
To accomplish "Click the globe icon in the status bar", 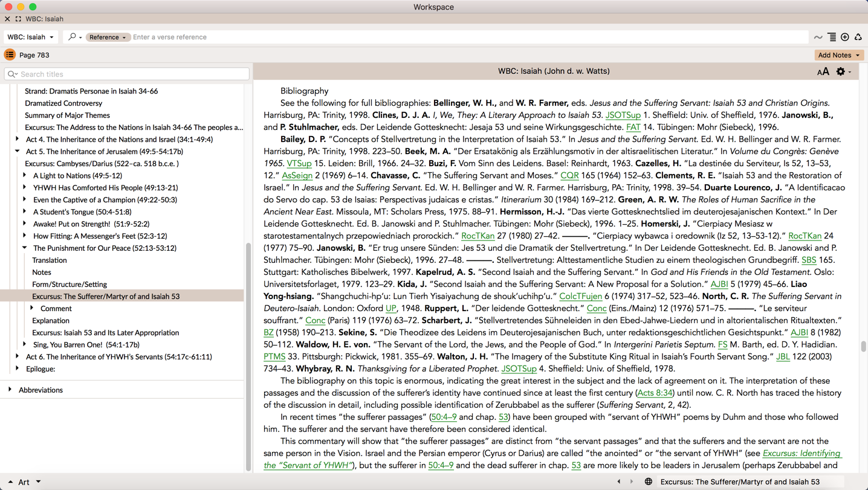I will tap(648, 482).
